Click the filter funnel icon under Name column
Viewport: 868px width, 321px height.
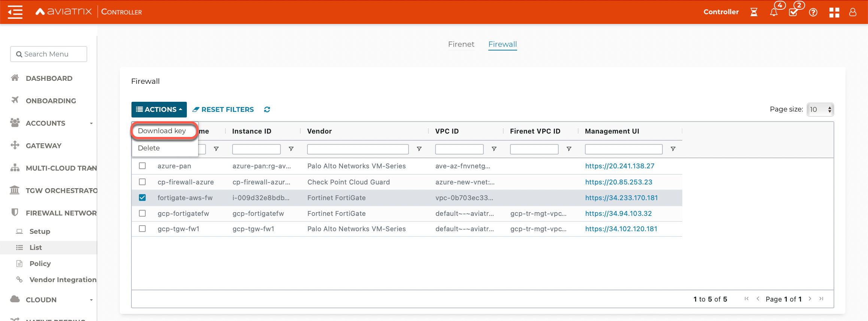click(216, 149)
